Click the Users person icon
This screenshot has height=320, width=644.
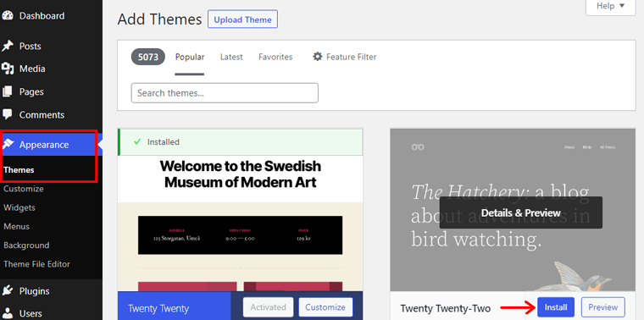[8, 313]
